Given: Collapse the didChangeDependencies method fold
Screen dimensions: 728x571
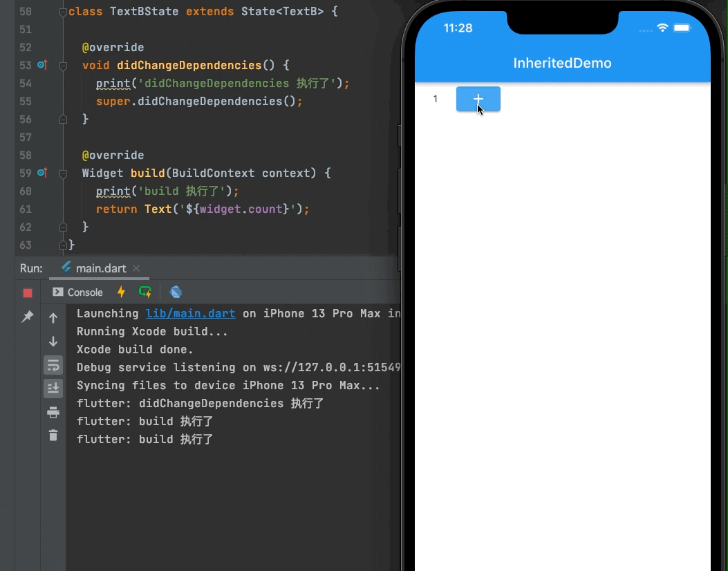Looking at the screenshot, I should point(62,65).
